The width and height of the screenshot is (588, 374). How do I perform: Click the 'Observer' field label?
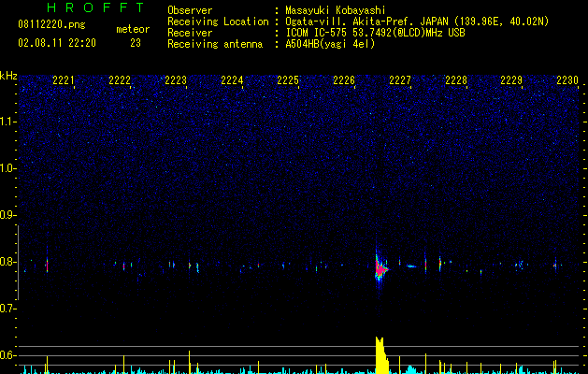(x=190, y=10)
